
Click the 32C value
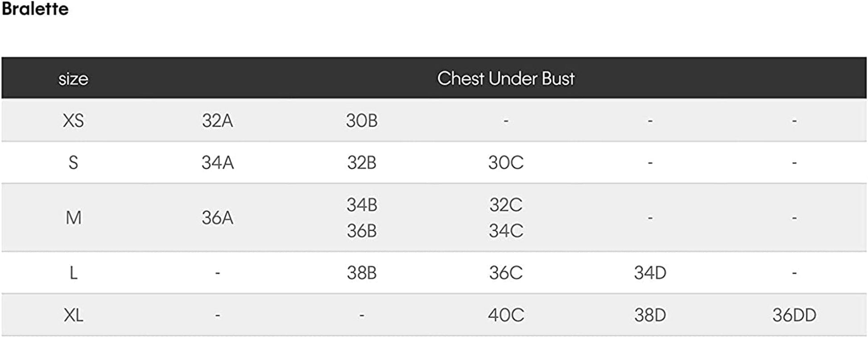tap(505, 205)
